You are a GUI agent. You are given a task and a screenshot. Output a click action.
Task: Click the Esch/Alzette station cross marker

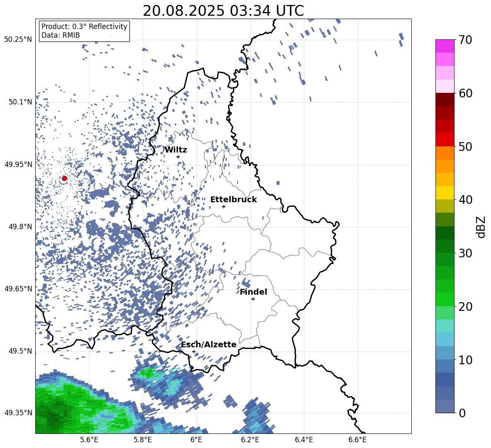194,351
